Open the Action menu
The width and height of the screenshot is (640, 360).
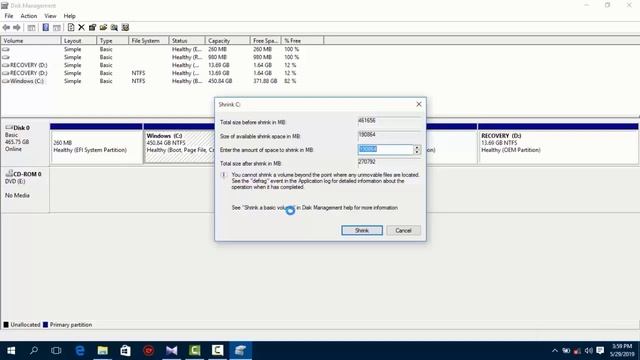[x=29, y=16]
